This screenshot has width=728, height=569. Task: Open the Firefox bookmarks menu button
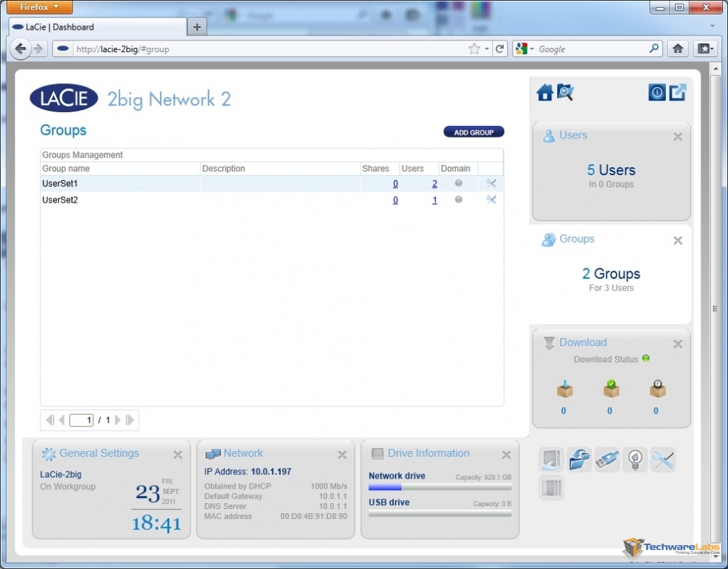pos(706,49)
